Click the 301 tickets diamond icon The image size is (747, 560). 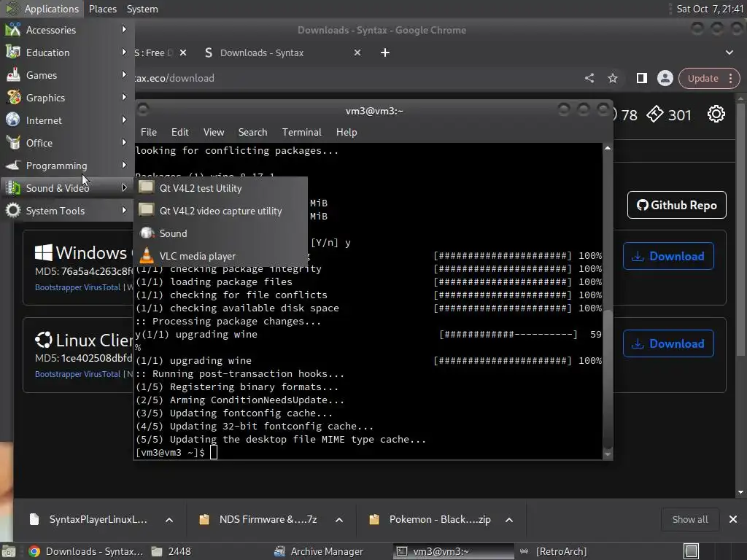click(654, 114)
